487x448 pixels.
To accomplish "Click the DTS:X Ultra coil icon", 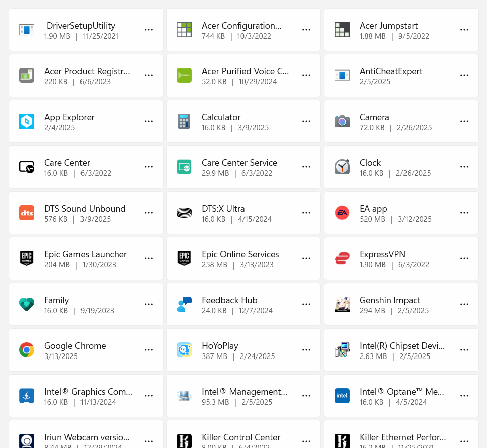I will 184,213.
